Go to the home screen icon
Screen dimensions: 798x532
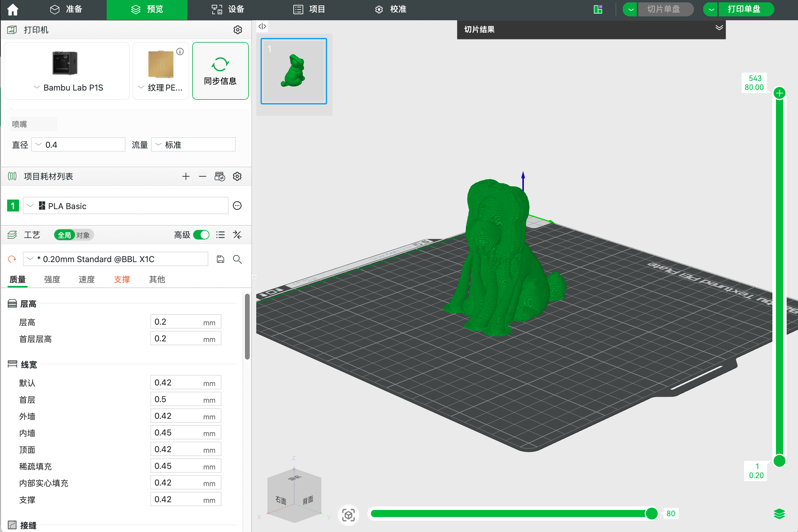click(13, 10)
